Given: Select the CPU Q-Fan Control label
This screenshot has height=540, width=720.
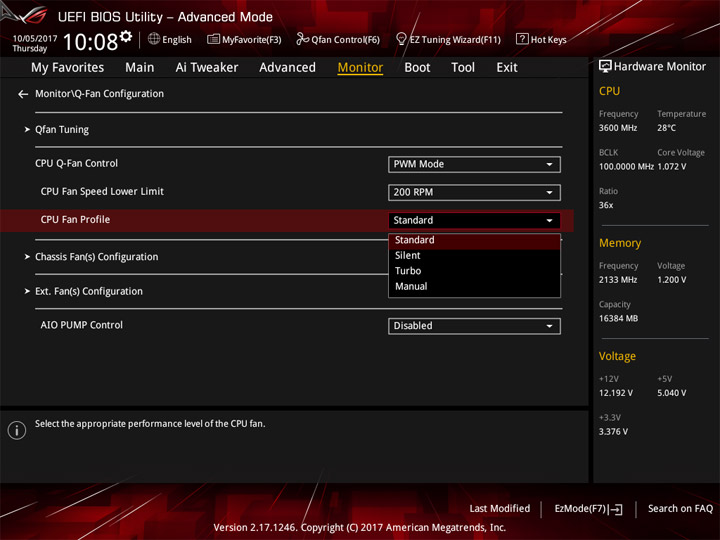Looking at the screenshot, I should 76,163.
